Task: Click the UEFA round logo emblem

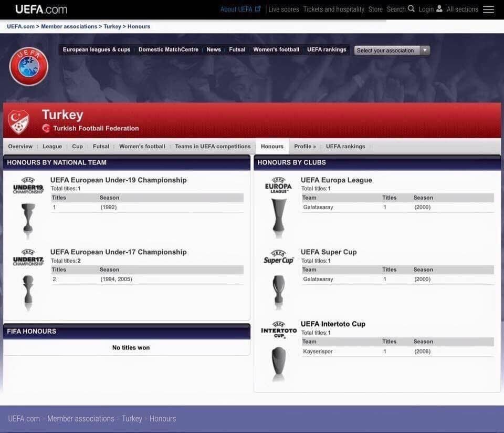Action: pyautogui.click(x=29, y=67)
